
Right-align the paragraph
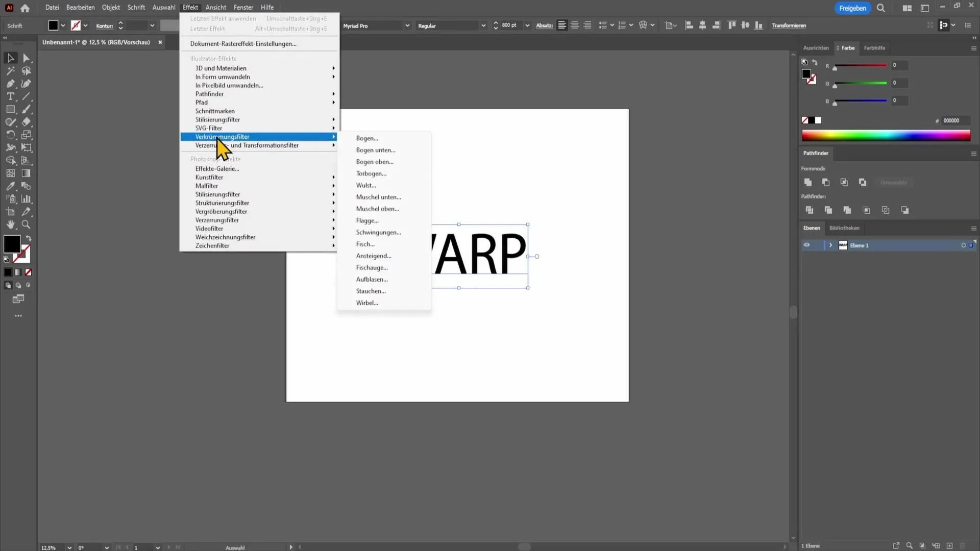pyautogui.click(x=587, y=25)
